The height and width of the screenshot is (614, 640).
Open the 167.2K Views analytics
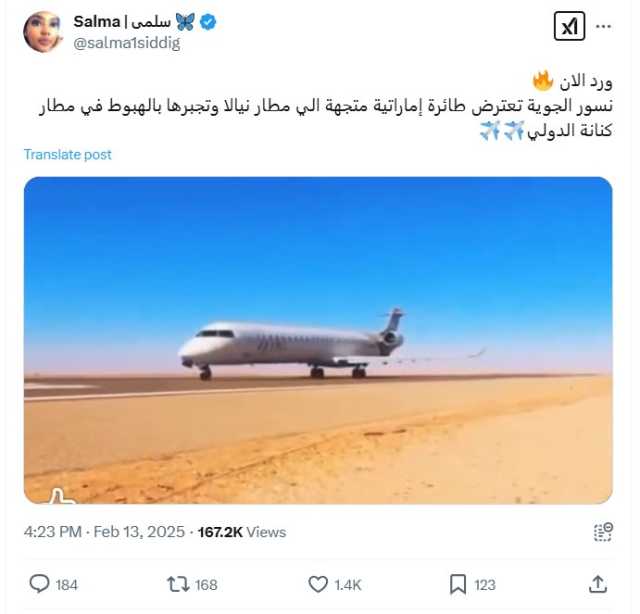(x=242, y=532)
